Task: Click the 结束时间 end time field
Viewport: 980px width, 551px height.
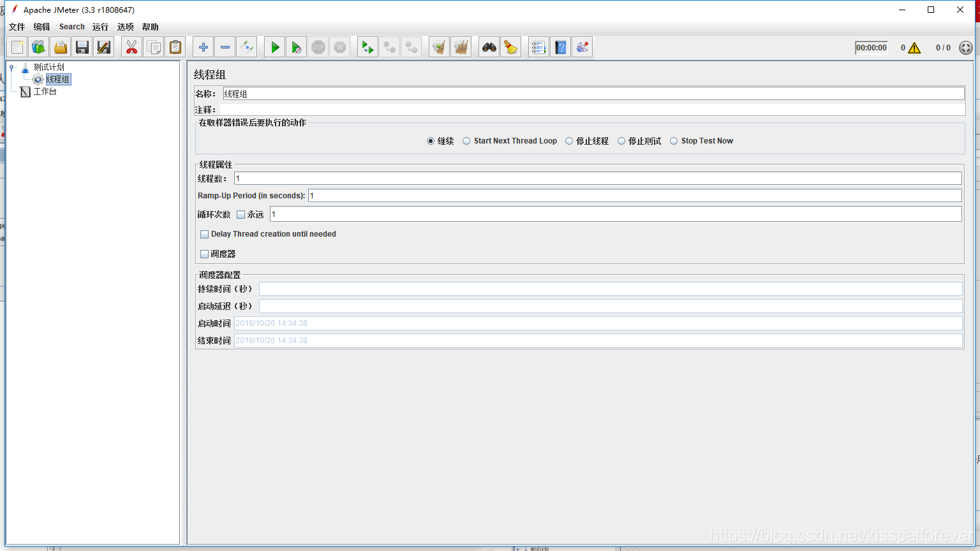Action: point(598,341)
